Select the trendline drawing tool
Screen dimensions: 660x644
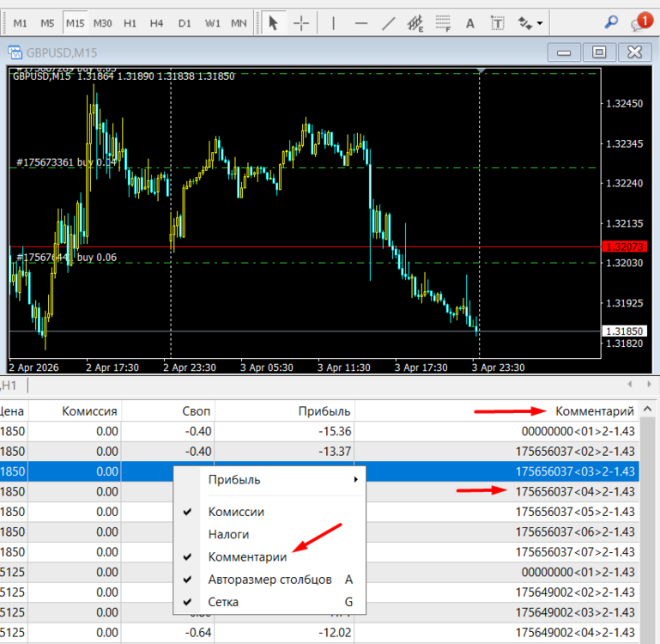388,22
